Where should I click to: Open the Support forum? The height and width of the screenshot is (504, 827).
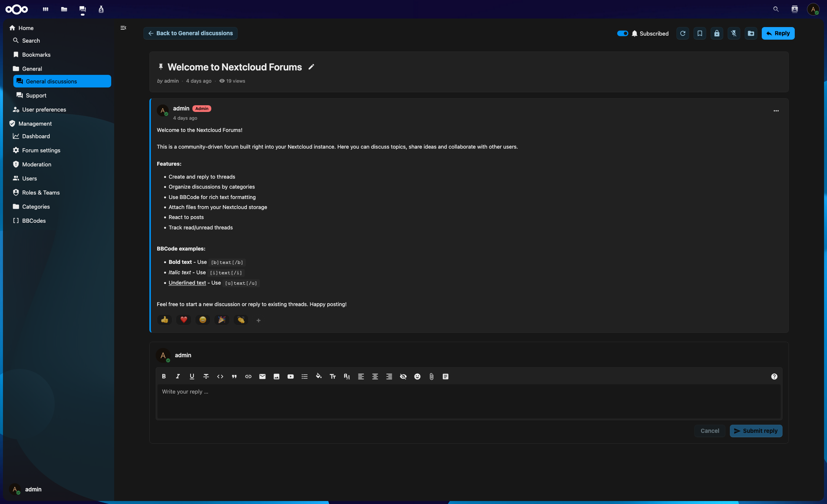[x=62, y=96]
